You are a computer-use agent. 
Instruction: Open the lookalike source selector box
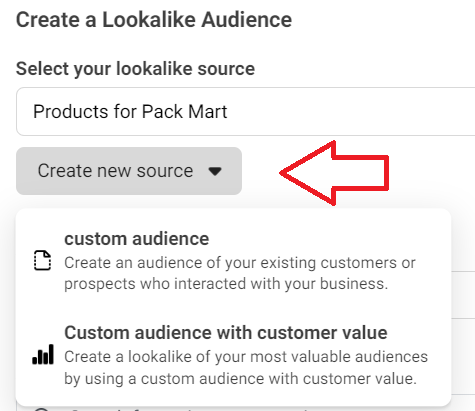pyautogui.click(x=245, y=111)
